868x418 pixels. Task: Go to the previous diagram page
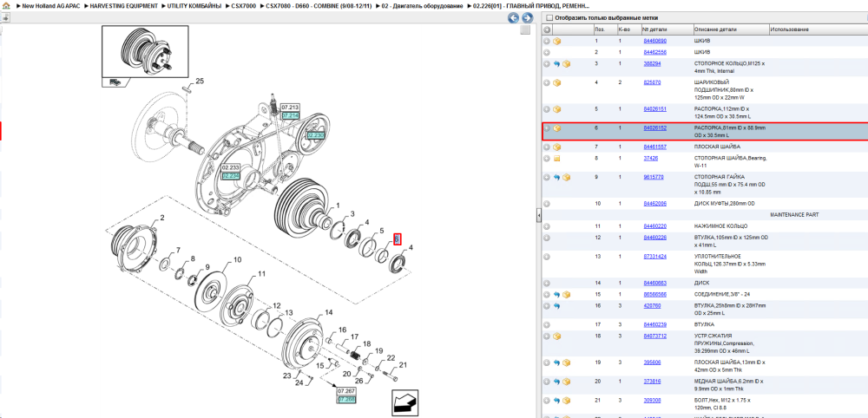(513, 18)
